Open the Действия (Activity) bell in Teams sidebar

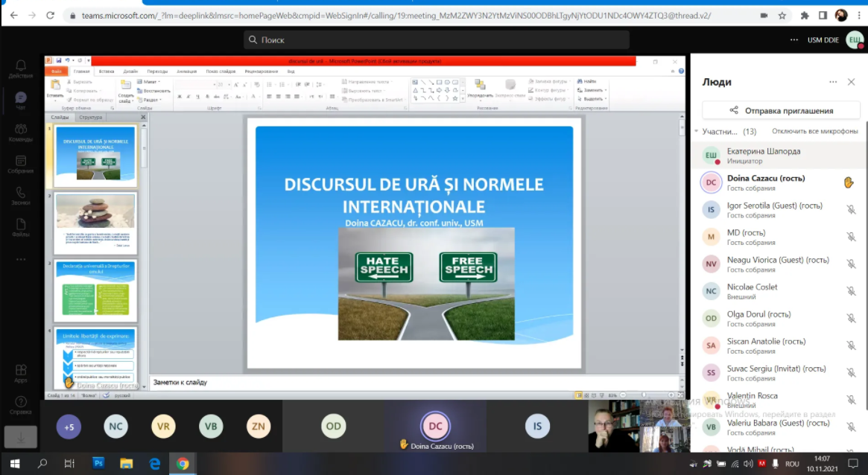(x=20, y=69)
